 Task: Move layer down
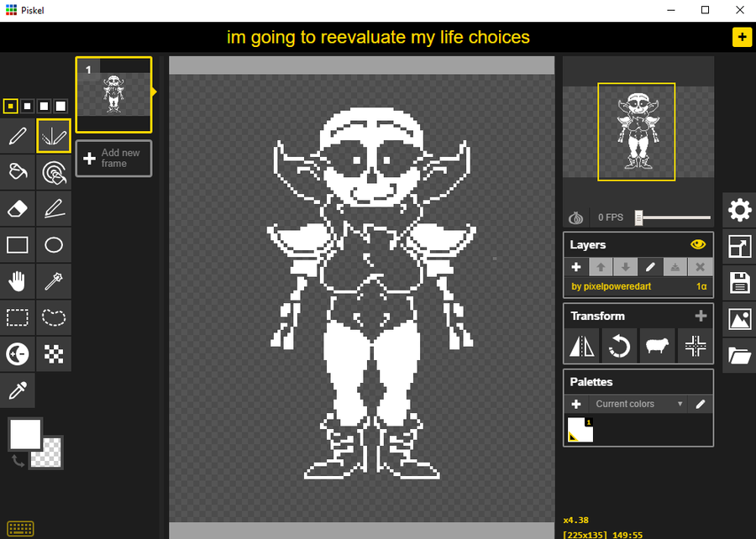[x=625, y=267]
